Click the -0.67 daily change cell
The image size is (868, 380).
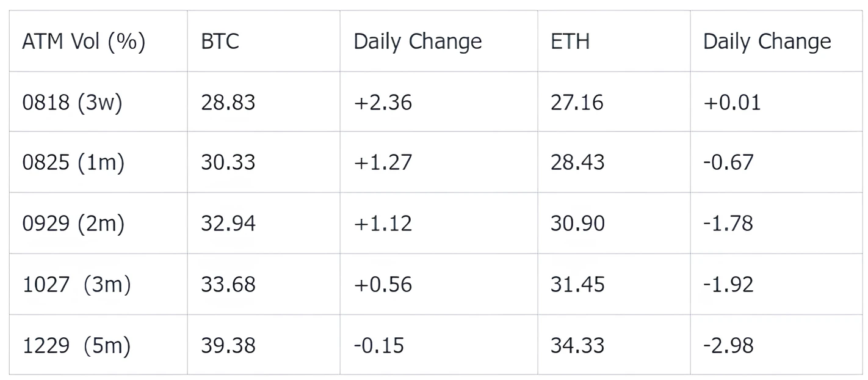[728, 163]
